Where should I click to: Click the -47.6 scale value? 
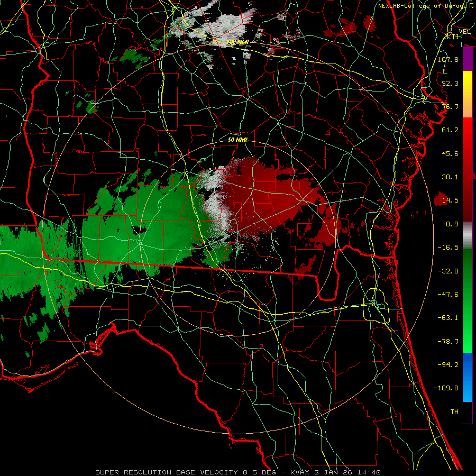[x=448, y=295]
